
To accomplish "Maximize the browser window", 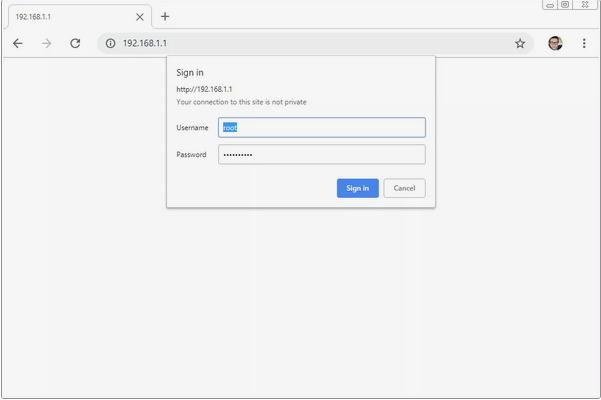I will 565,5.
